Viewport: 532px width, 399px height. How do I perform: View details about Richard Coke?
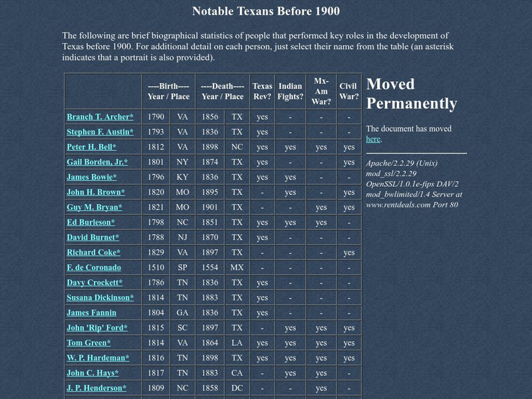92,251
